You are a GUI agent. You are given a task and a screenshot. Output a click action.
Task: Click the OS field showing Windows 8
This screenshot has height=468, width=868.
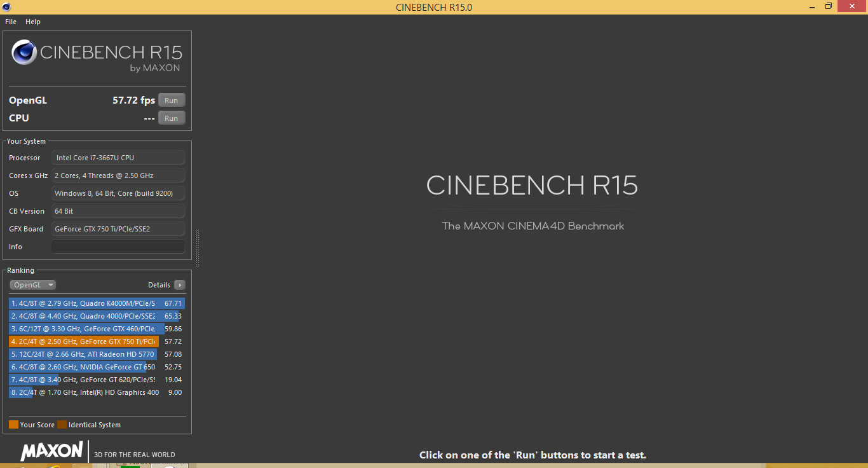[118, 193]
